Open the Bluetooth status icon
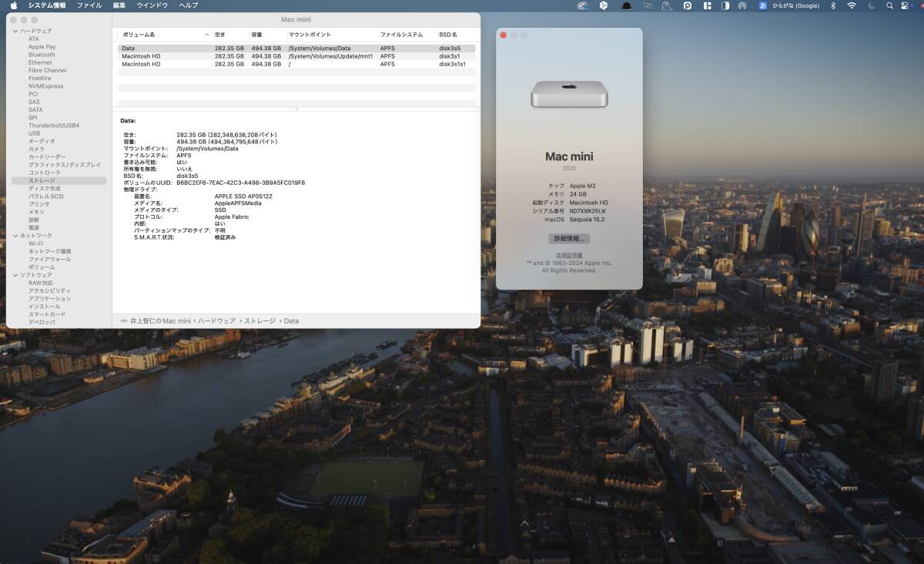Screen dimensions: 924x564 coord(833,5)
